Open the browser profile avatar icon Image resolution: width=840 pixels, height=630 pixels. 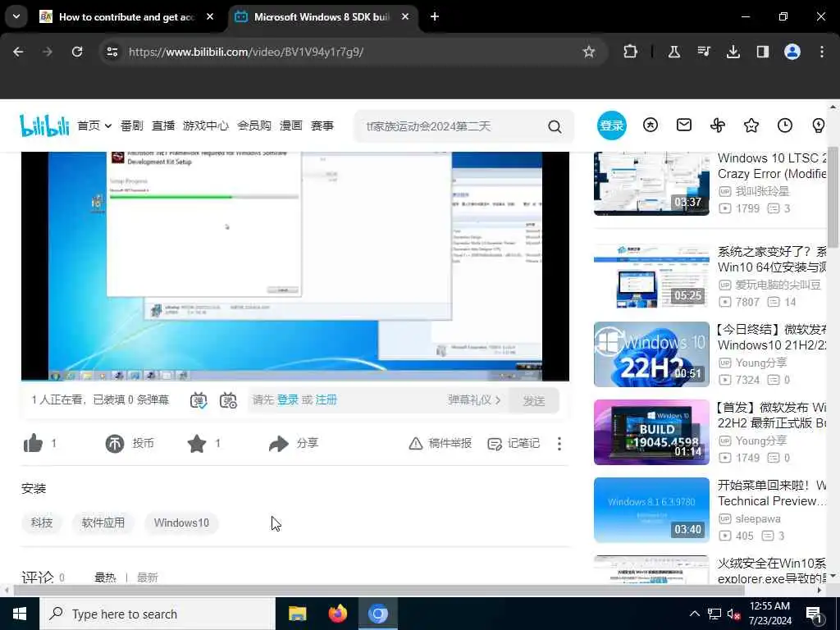[792, 52]
